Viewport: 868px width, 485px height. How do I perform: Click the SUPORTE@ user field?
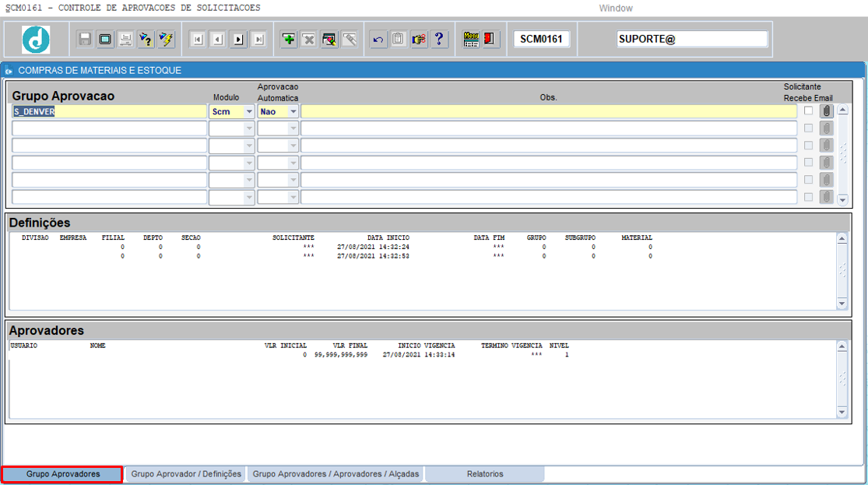click(x=692, y=39)
